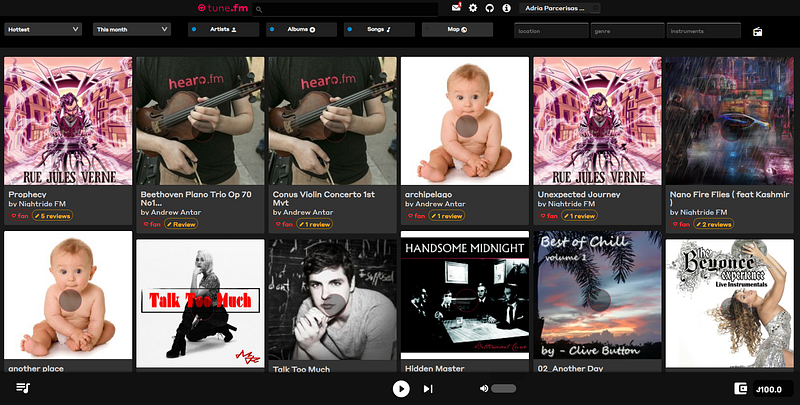Click the tune.fm logo
Image resolution: width=800 pixels, height=405 pixels.
point(223,8)
